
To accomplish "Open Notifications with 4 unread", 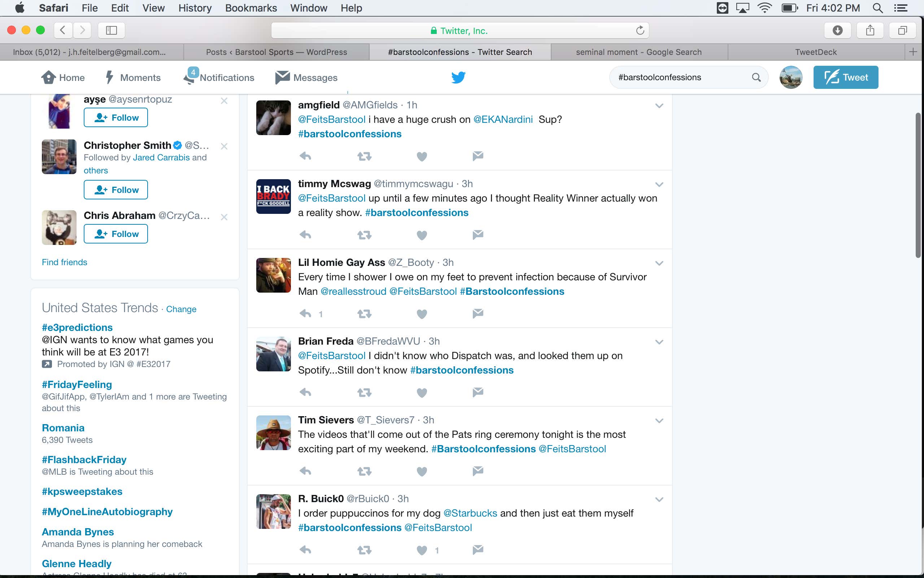I will tap(219, 77).
